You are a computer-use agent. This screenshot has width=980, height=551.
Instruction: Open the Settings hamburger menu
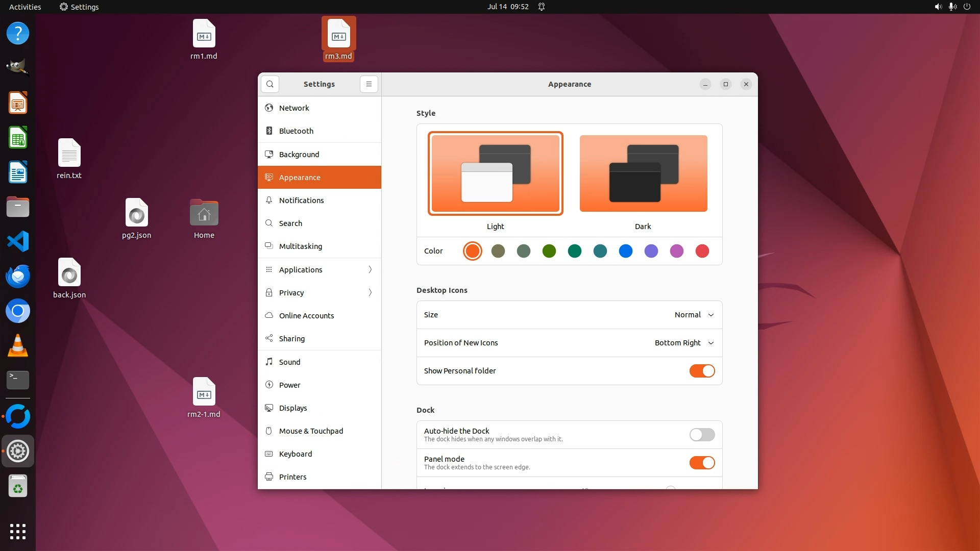[369, 84]
